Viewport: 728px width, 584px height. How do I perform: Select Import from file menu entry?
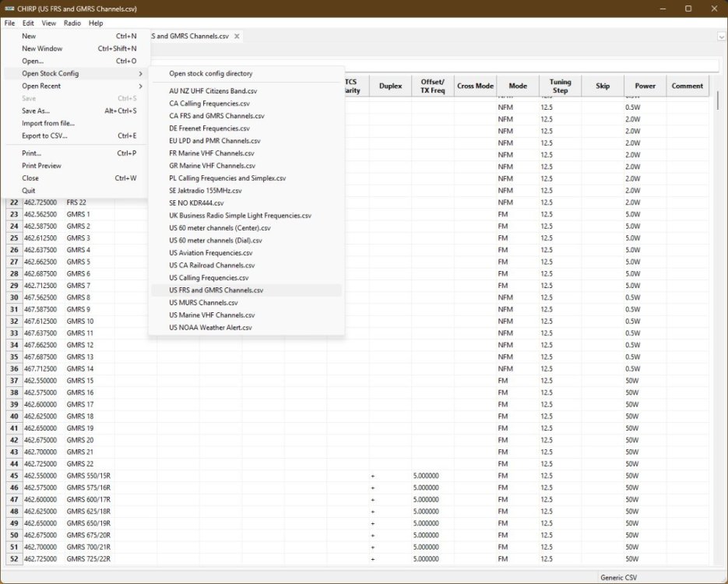(48, 123)
